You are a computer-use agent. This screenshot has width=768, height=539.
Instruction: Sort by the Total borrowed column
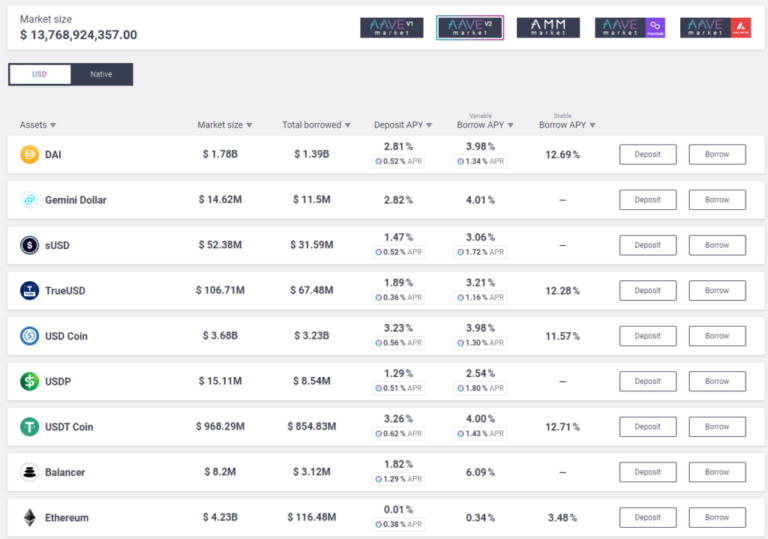coord(316,125)
